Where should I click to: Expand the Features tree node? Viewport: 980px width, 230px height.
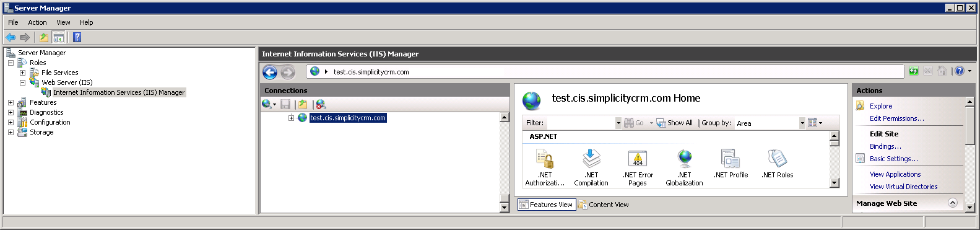coord(11,102)
